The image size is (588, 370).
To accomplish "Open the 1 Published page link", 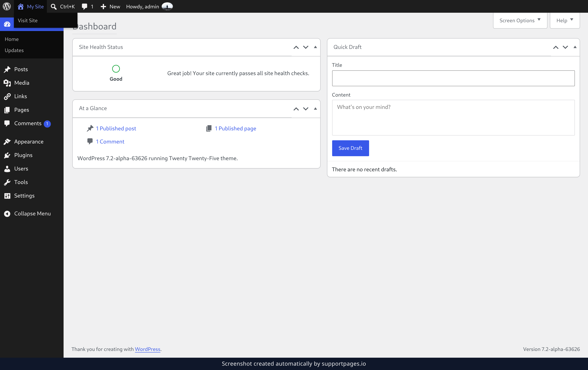I will (235, 128).
